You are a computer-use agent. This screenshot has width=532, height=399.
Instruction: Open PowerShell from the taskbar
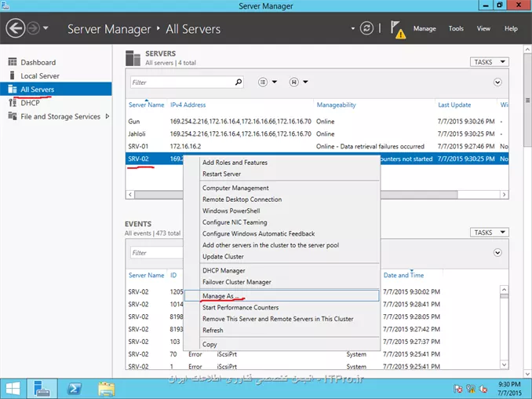point(75,387)
